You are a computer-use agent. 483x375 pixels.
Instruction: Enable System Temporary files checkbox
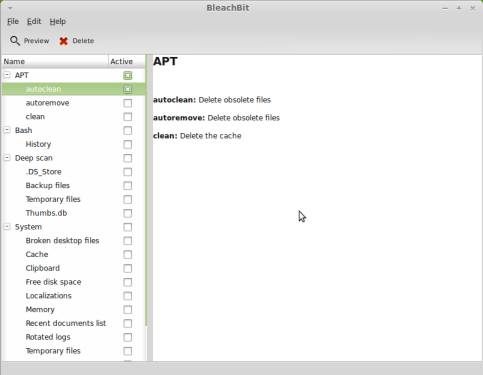pos(127,351)
